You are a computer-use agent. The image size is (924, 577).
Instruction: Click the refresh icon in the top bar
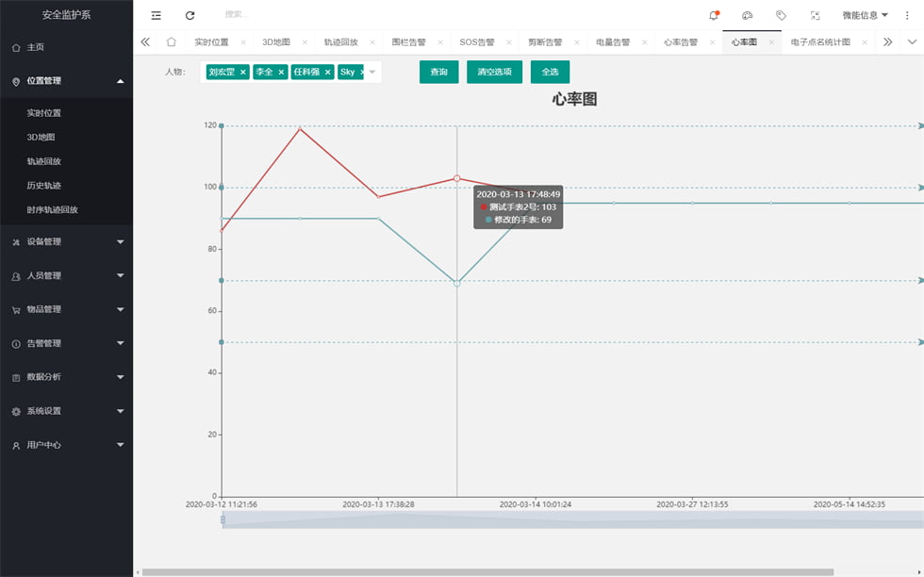(x=190, y=15)
